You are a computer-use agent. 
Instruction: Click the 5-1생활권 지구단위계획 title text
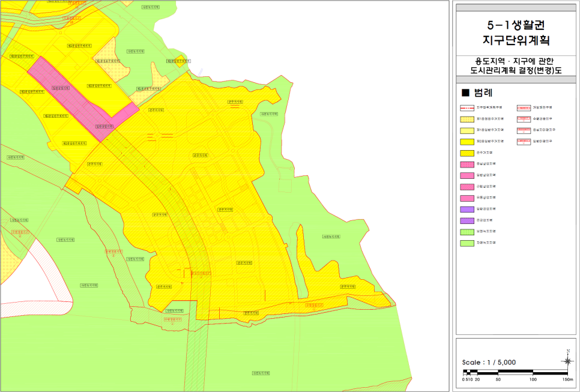[x=516, y=32]
